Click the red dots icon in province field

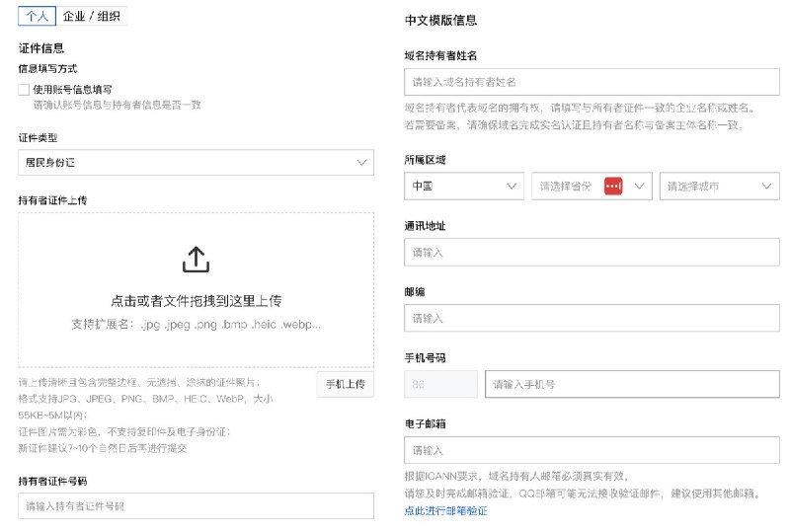[x=613, y=186]
